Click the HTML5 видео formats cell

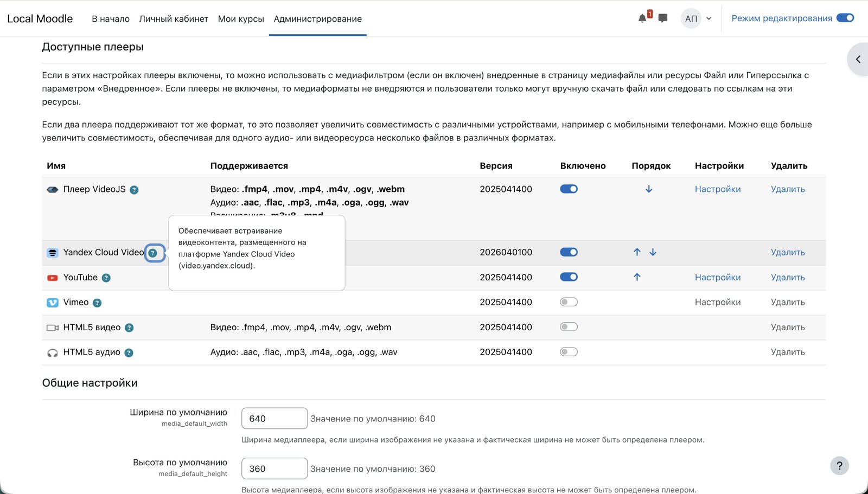pos(301,327)
